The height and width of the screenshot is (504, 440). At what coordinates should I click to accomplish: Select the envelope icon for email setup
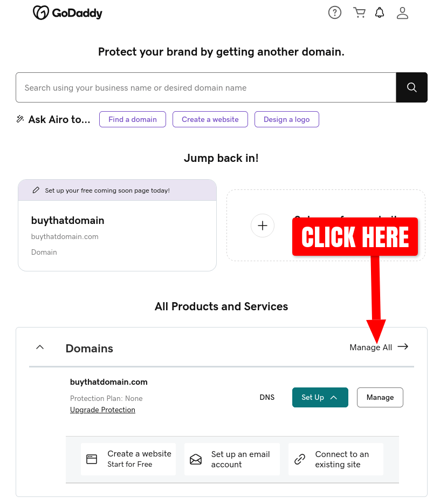[x=196, y=459]
